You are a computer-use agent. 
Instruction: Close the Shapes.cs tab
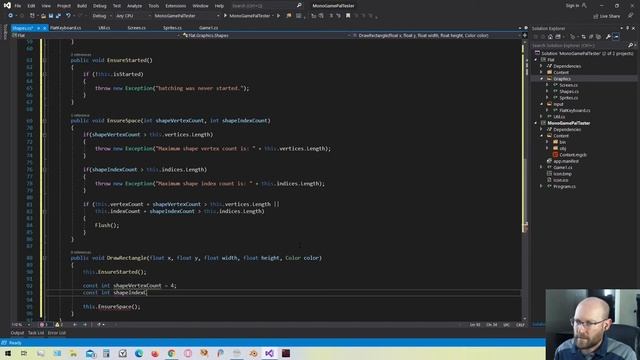pyautogui.click(x=44, y=28)
